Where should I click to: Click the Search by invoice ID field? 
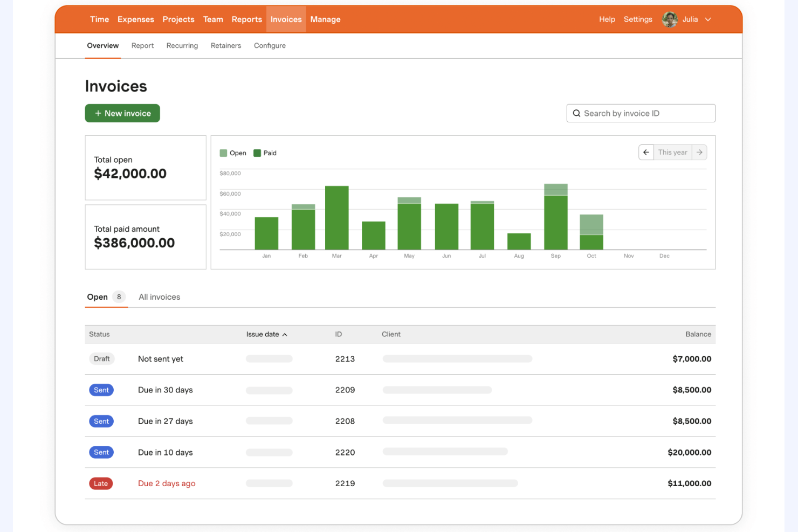(x=641, y=113)
